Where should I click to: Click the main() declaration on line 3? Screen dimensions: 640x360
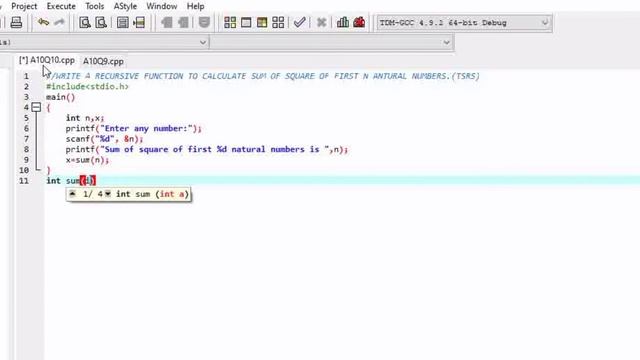[61, 97]
